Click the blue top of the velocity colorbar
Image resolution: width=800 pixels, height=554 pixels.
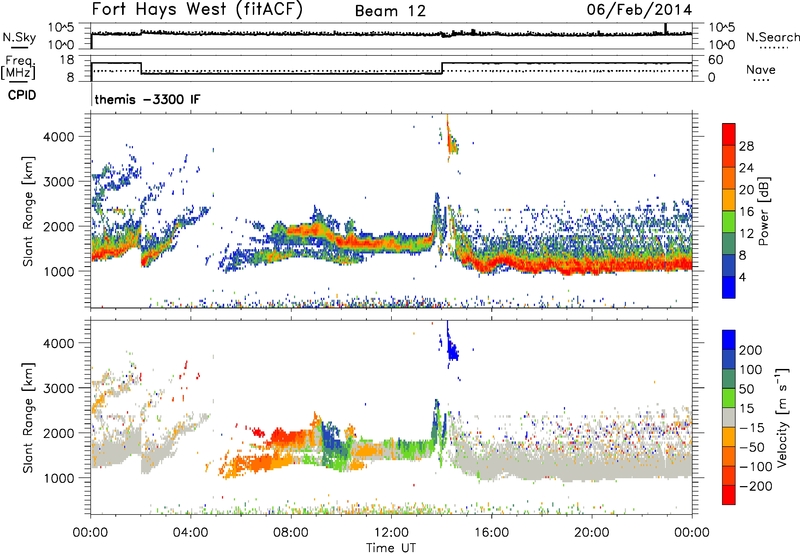tap(729, 340)
